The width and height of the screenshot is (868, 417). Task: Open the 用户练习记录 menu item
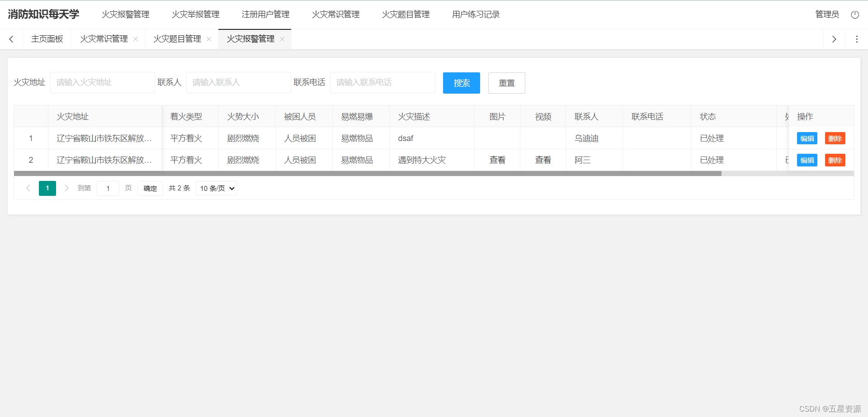pyautogui.click(x=475, y=14)
